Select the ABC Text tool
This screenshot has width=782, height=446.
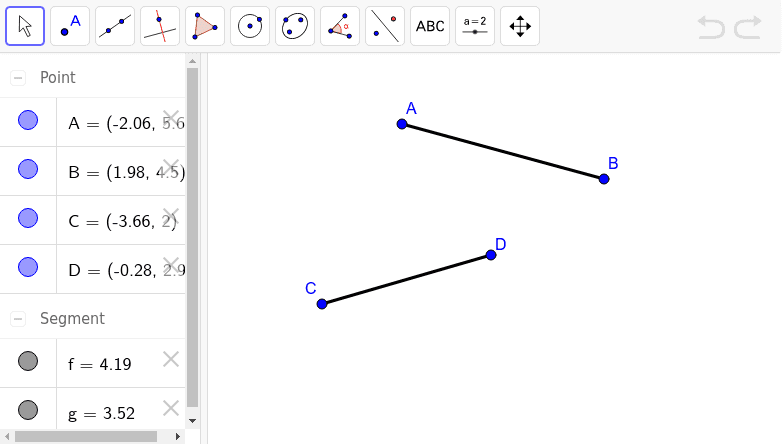[430, 26]
